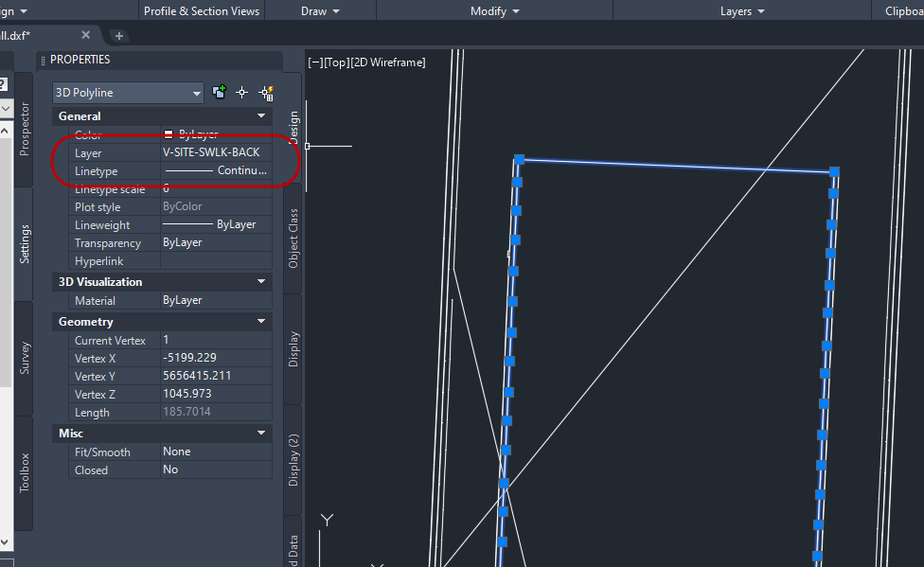Open the 3D Polyline object type dropdown
The width and height of the screenshot is (924, 567).
pyautogui.click(x=128, y=93)
